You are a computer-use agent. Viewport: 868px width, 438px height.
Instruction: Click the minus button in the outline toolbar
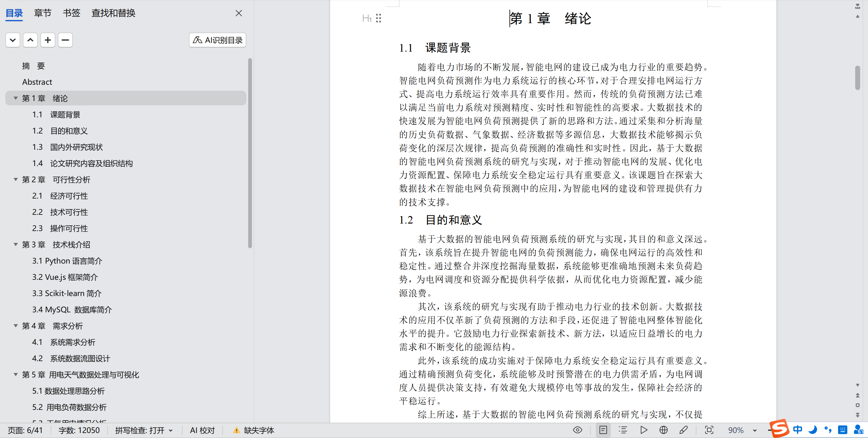click(65, 40)
